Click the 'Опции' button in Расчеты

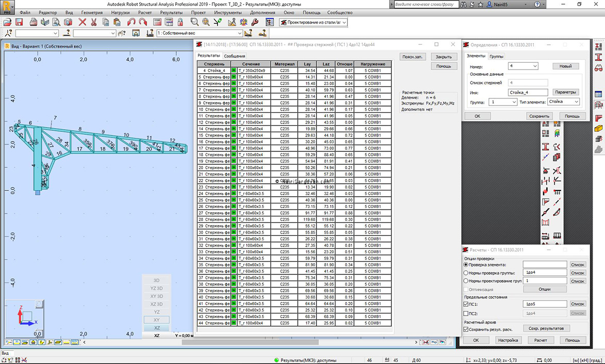(x=545, y=289)
